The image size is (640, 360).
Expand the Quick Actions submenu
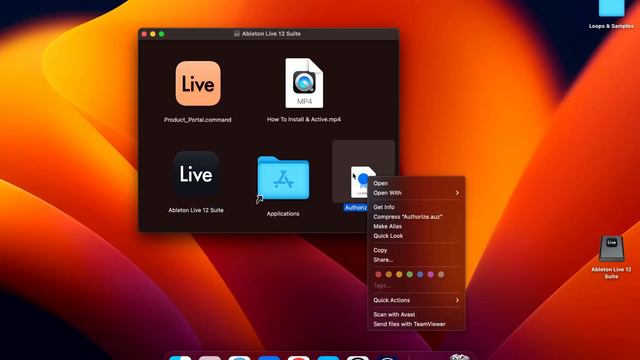416,300
